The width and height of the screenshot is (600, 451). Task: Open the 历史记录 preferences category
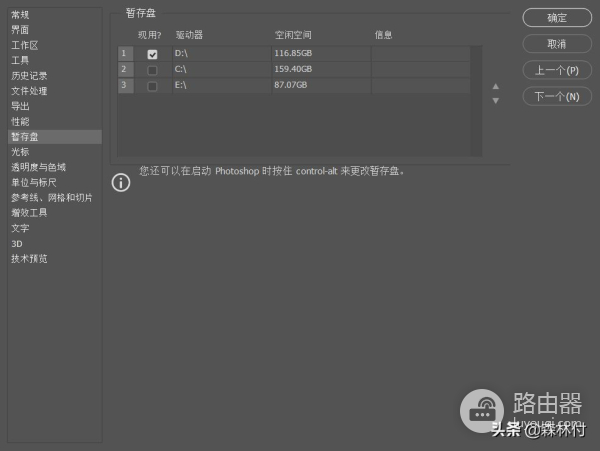(55, 76)
